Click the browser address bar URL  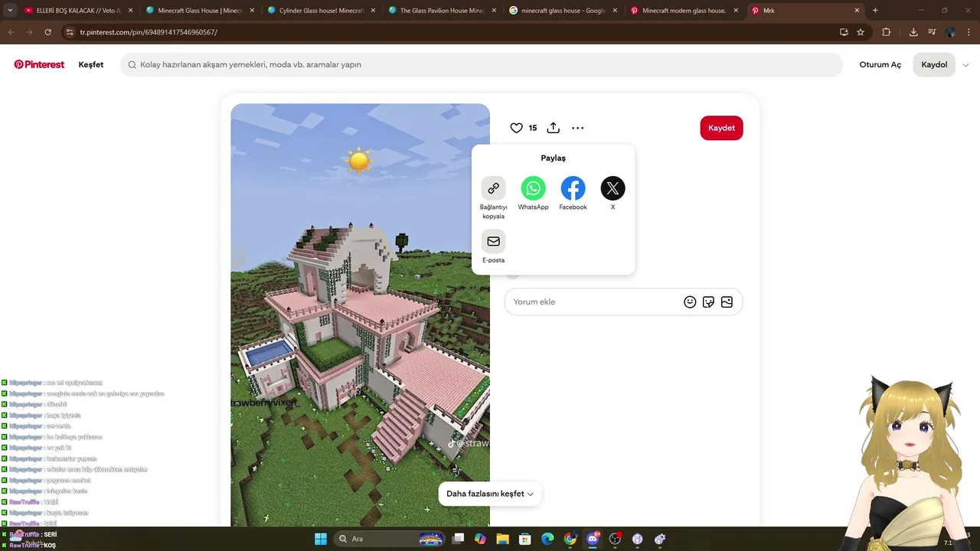pos(149,32)
